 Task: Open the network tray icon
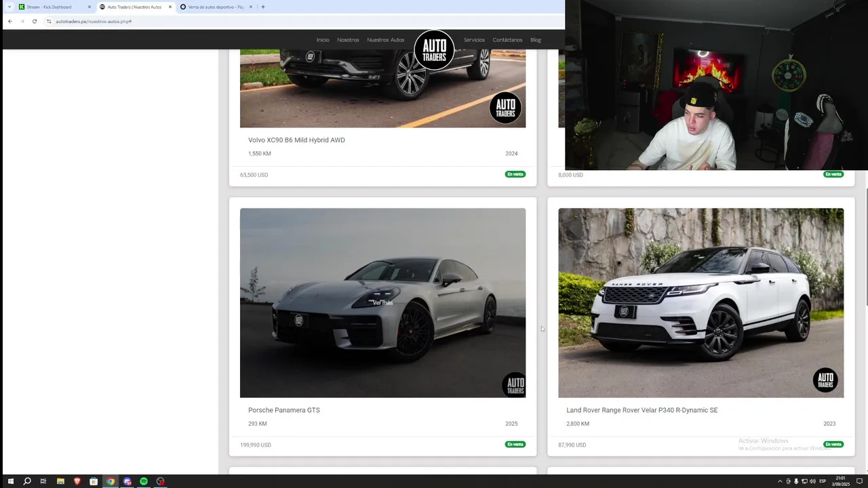tap(804, 481)
